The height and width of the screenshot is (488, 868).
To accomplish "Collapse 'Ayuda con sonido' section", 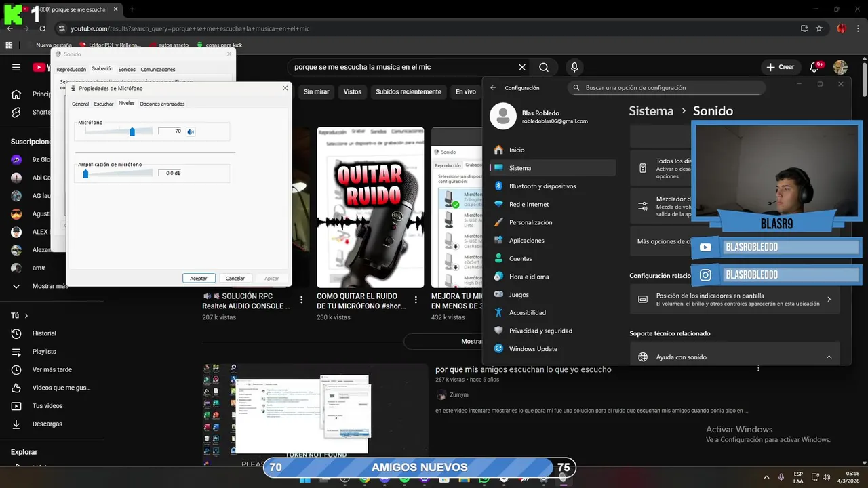I will (829, 357).
